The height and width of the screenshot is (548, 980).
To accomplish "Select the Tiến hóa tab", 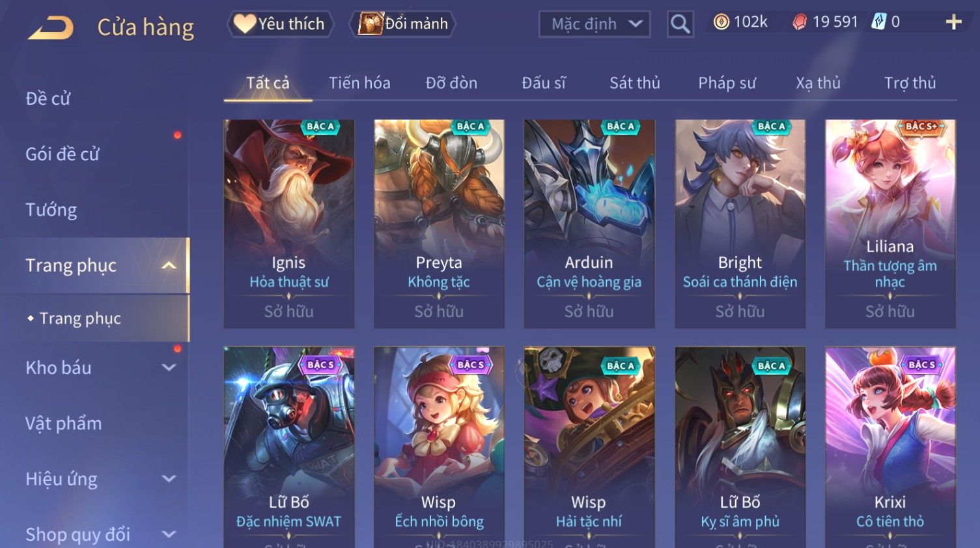I will [359, 83].
